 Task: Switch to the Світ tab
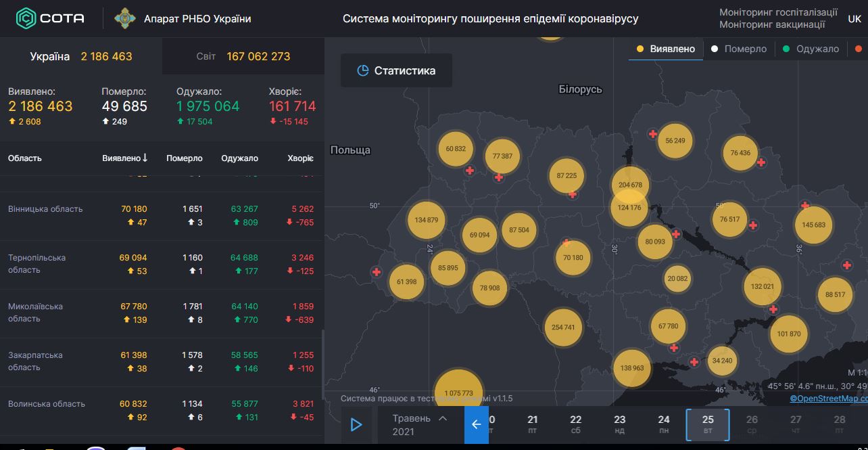coord(243,56)
